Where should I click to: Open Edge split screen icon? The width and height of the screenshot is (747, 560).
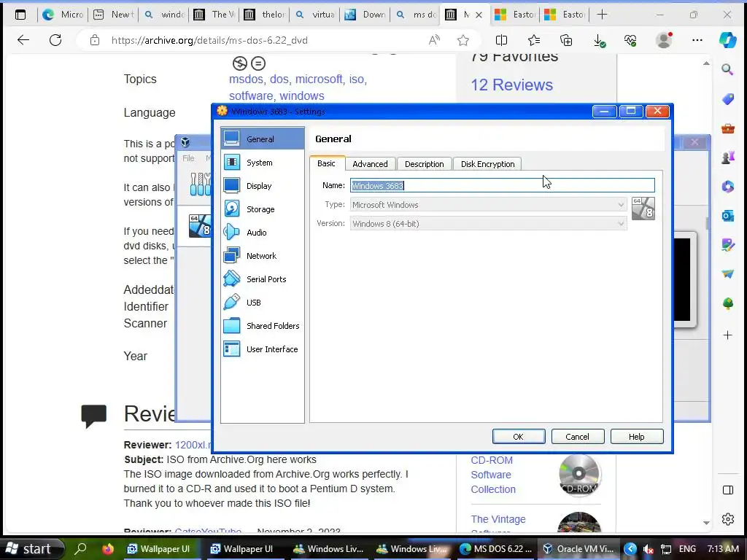501,40
